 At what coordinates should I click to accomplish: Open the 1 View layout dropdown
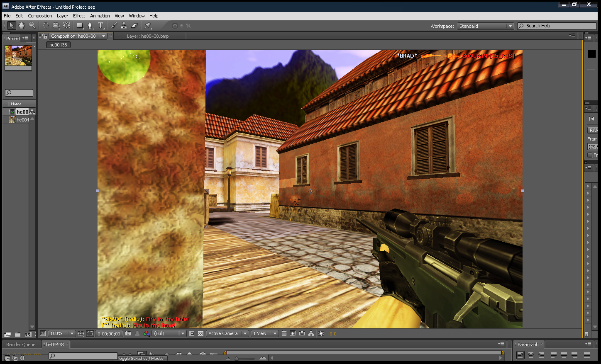pyautogui.click(x=264, y=333)
